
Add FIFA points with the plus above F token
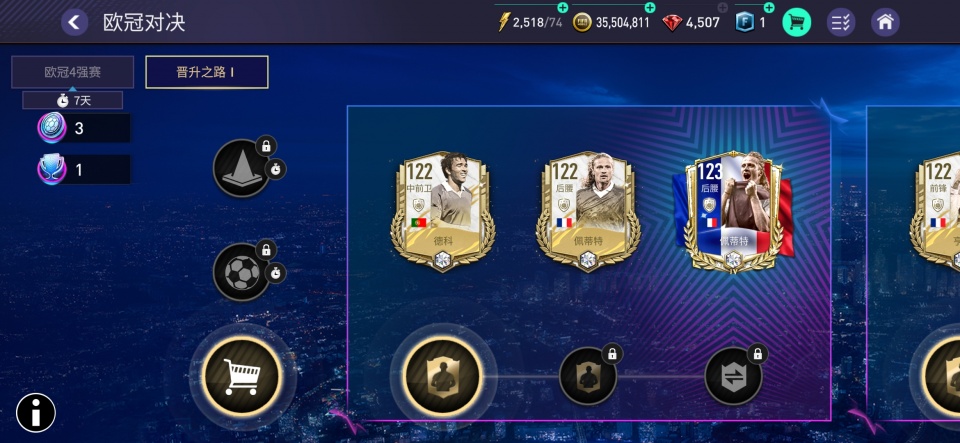(x=770, y=7)
